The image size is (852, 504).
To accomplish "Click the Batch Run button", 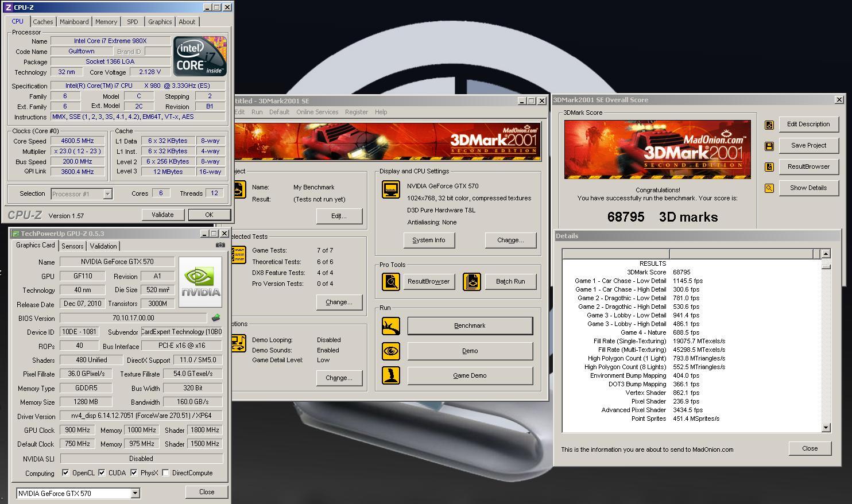I will click(510, 281).
